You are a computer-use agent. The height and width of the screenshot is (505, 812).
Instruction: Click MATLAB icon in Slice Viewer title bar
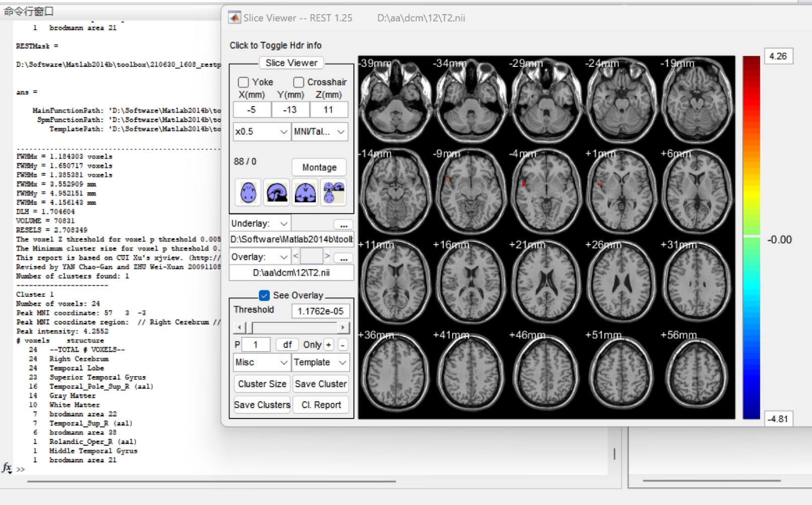pos(234,18)
